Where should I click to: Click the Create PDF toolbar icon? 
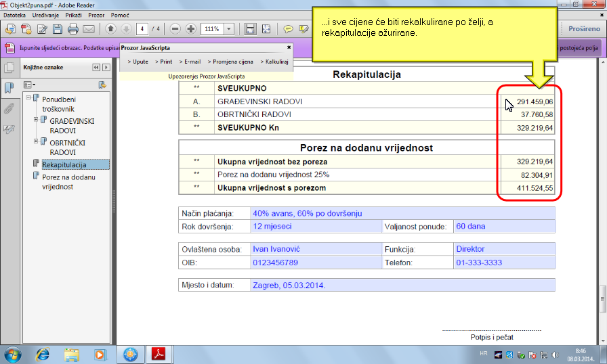26,29
